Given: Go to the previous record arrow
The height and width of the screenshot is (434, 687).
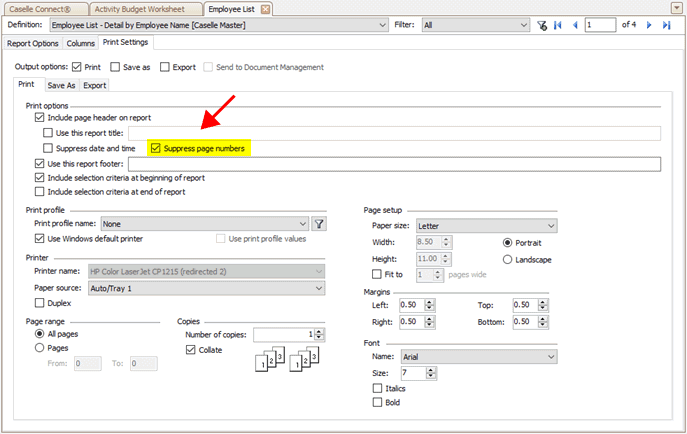Looking at the screenshot, I should tap(575, 25).
